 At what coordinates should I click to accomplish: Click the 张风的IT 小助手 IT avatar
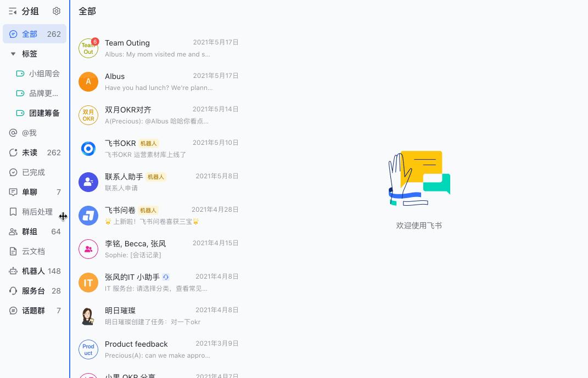coord(88,283)
